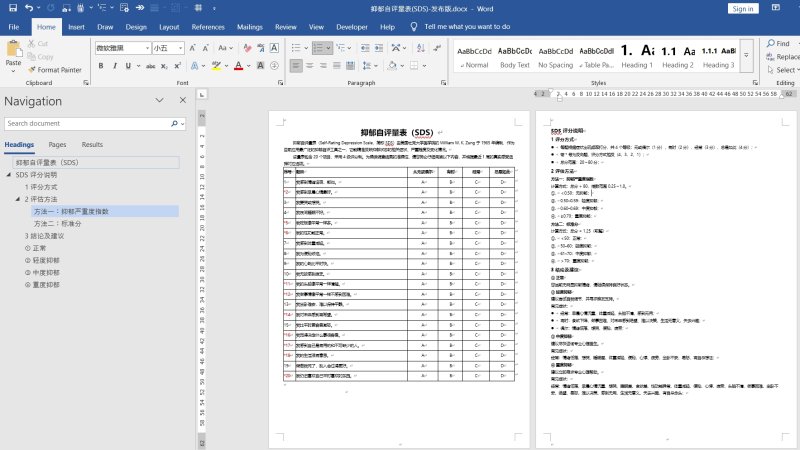Decrease font size with Shrink Font
The image size is (800, 450).
(x=206, y=48)
